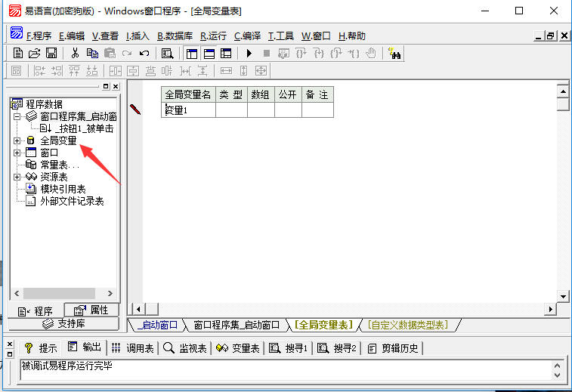Click the Run to Cursor debug icon
The width and height of the screenshot is (572, 392).
(354, 54)
